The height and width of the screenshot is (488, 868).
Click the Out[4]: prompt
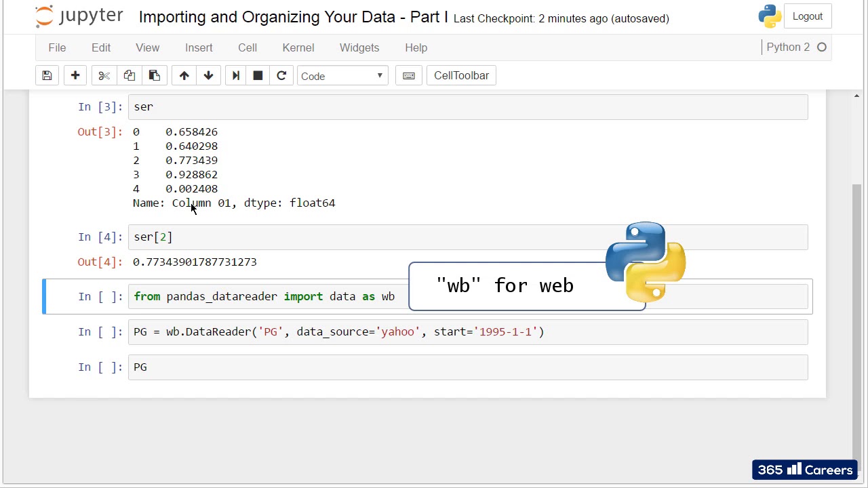click(x=100, y=262)
